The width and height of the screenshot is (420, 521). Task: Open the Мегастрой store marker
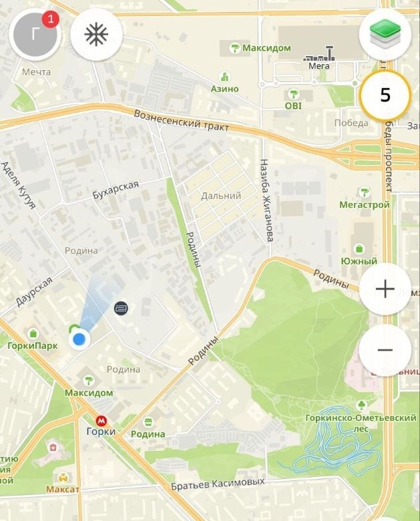tap(365, 192)
